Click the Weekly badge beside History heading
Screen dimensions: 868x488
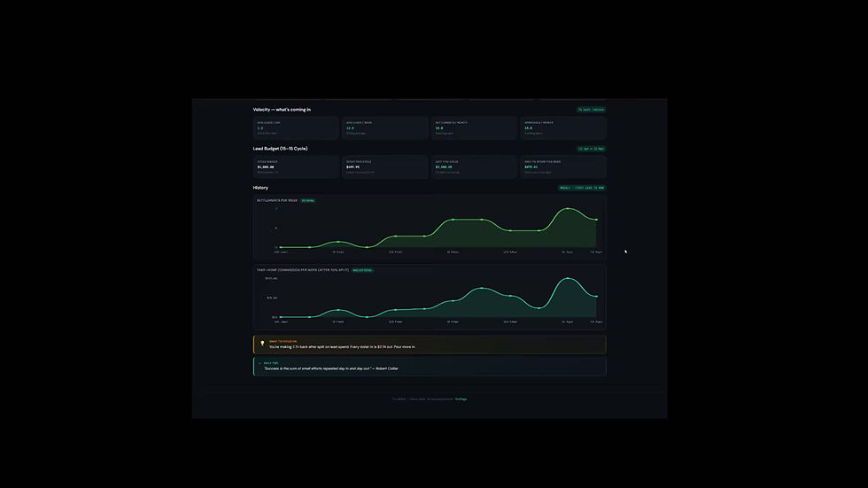coord(582,188)
